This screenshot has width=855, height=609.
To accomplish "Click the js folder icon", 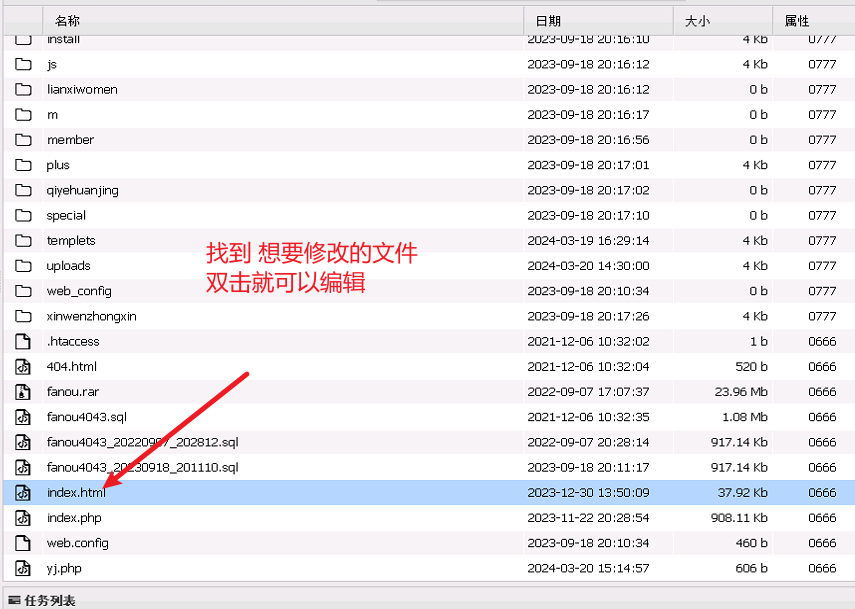I will 24,64.
